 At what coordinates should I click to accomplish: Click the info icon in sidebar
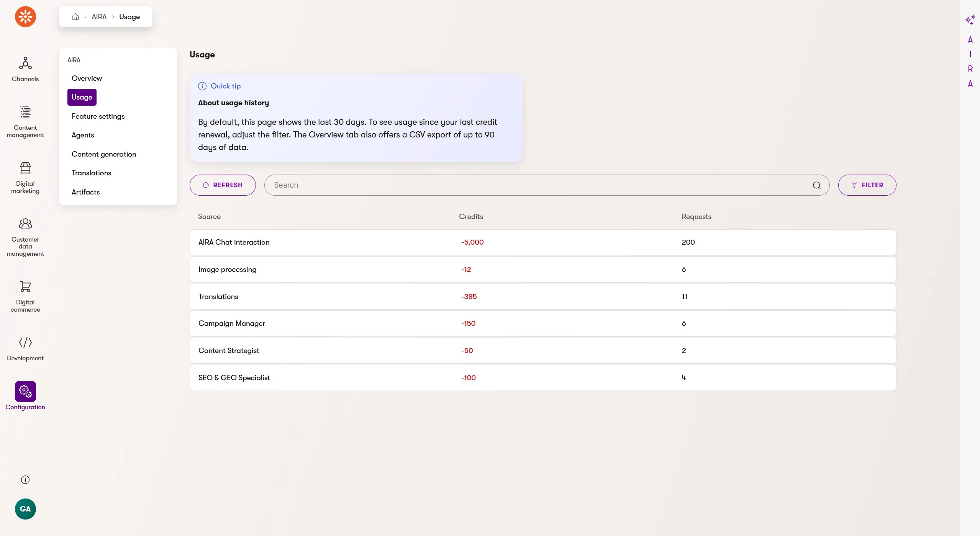click(x=25, y=480)
